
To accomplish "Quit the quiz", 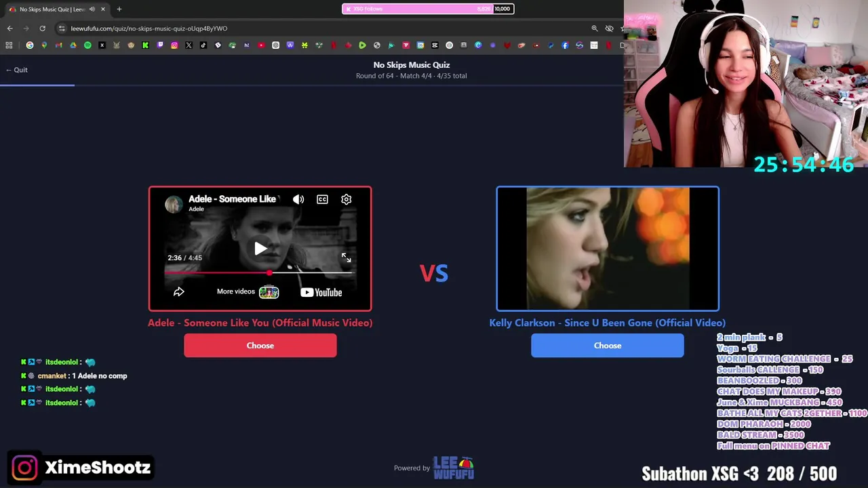I will coord(17,70).
